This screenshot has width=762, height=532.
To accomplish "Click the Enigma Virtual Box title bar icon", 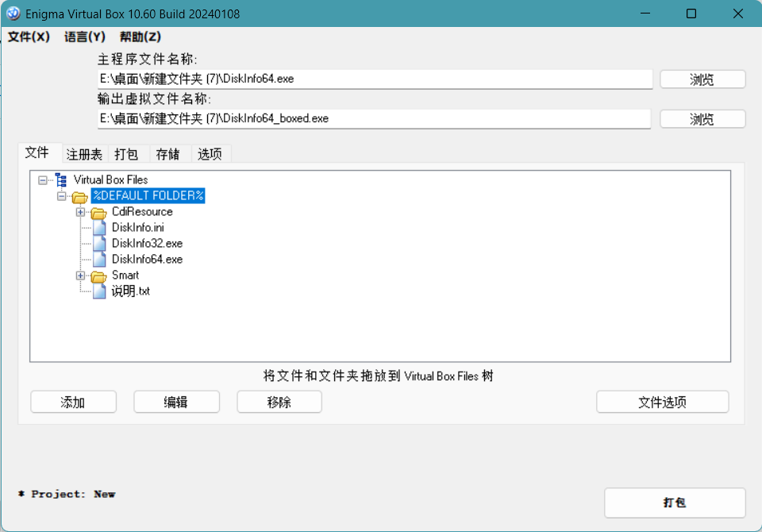I will [13, 13].
